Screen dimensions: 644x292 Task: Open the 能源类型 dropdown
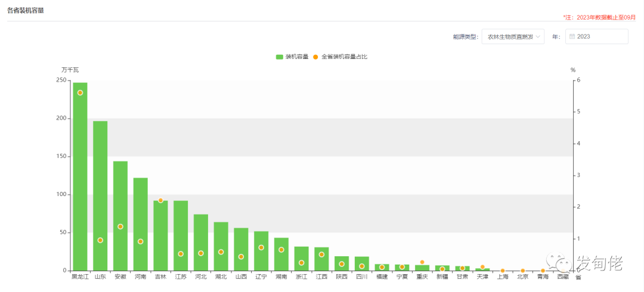(513, 36)
